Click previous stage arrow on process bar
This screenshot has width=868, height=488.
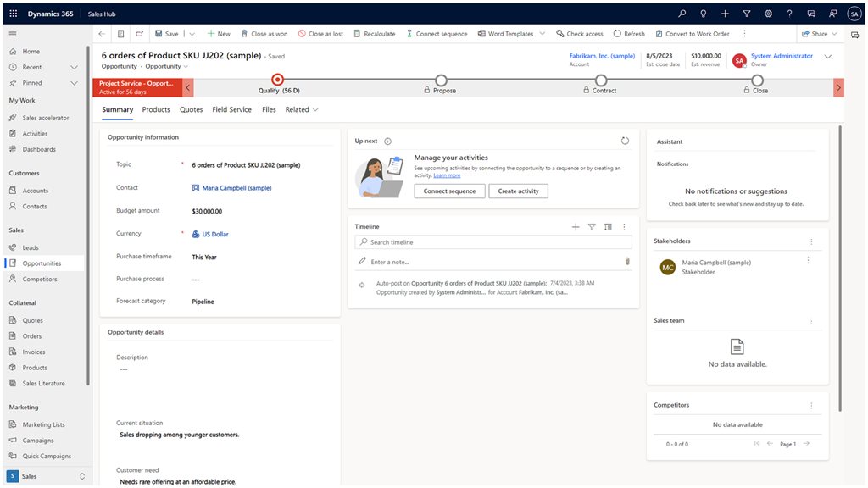coord(188,87)
